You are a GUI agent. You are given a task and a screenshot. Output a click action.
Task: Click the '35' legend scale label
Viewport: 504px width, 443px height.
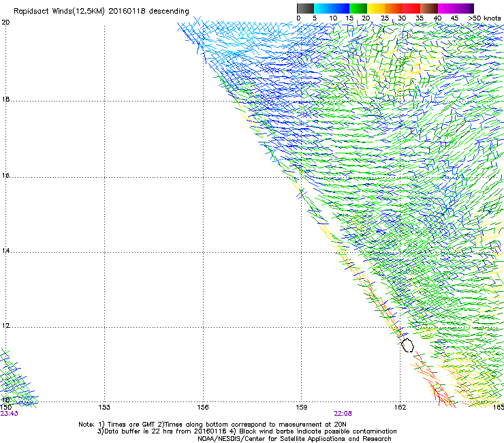[x=420, y=18]
